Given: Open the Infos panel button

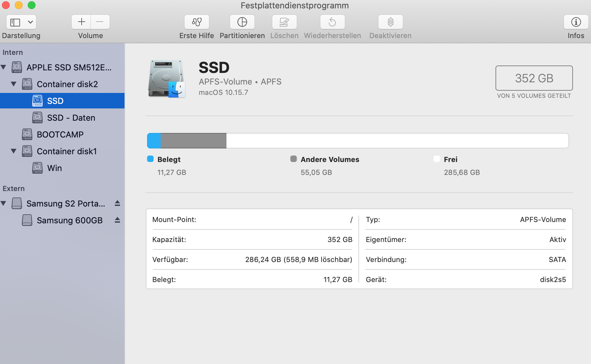Looking at the screenshot, I should [576, 22].
